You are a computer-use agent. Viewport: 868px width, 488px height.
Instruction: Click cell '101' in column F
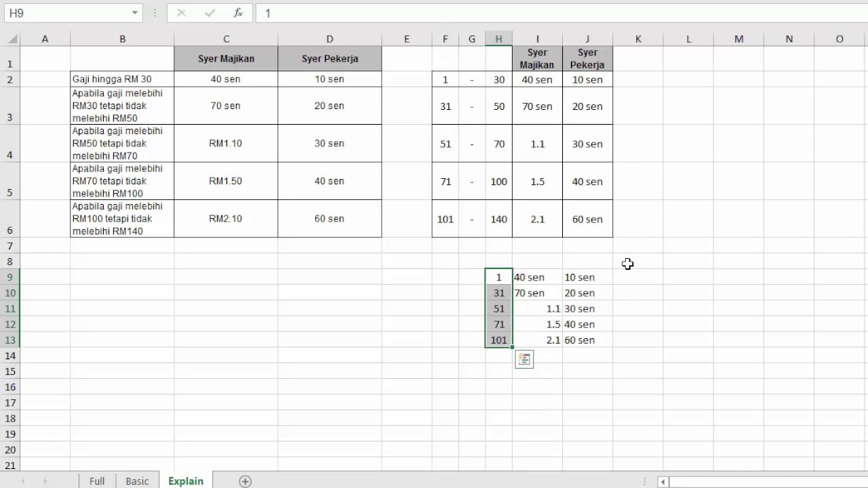tap(446, 219)
